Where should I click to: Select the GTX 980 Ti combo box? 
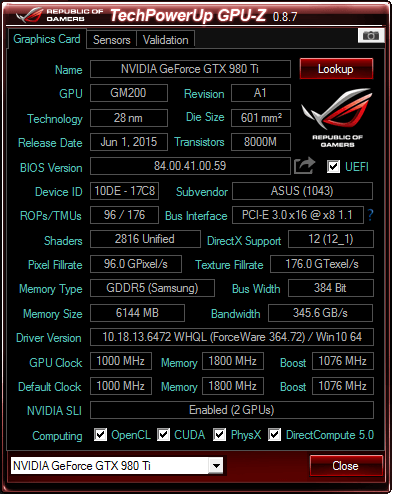(x=117, y=465)
